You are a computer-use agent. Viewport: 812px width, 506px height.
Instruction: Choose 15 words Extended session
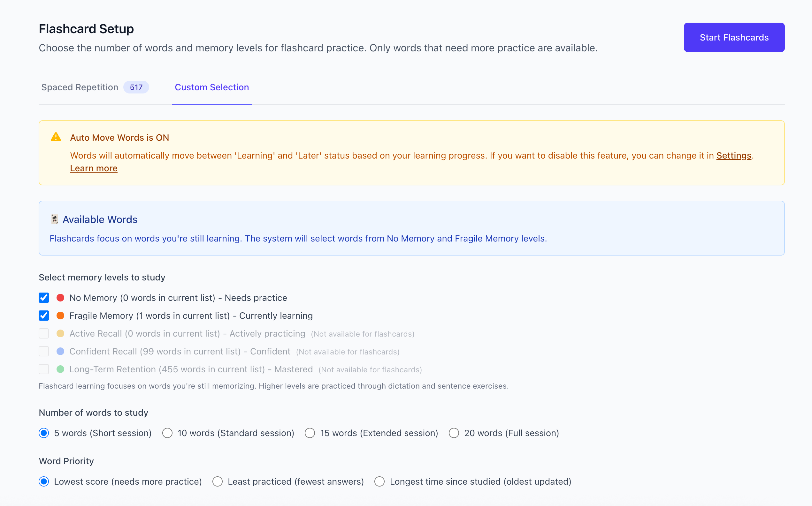[x=310, y=433]
